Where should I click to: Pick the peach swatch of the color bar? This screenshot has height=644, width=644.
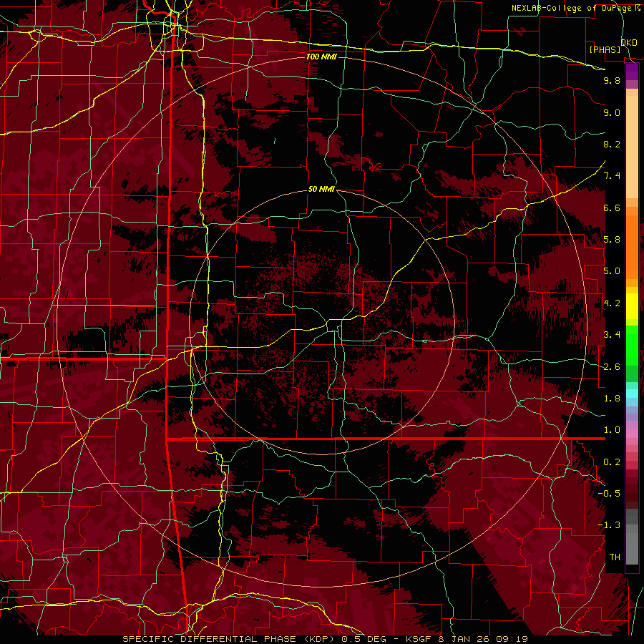632,144
